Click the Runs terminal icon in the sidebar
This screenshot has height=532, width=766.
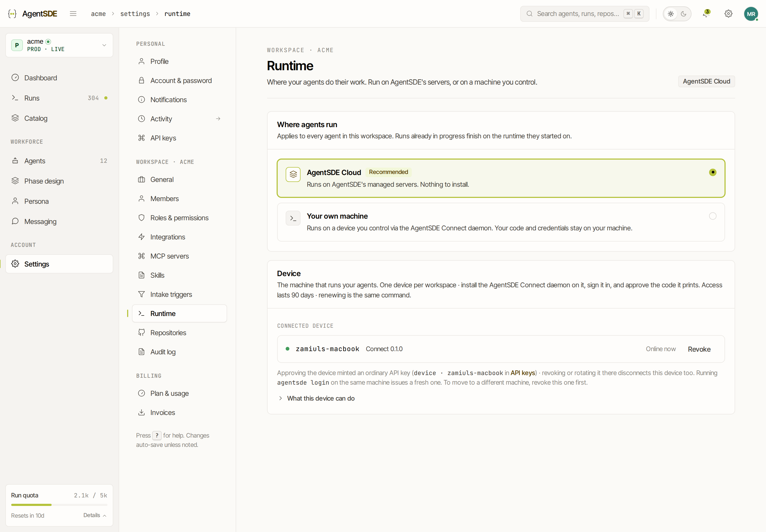[15, 98]
